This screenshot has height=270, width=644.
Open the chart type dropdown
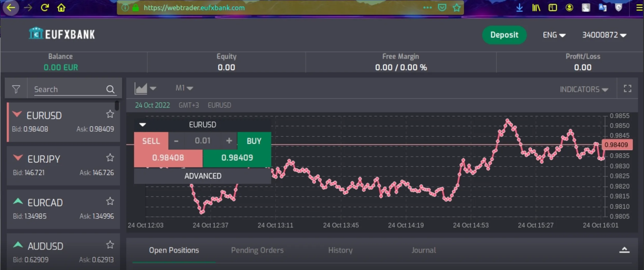[x=145, y=88]
